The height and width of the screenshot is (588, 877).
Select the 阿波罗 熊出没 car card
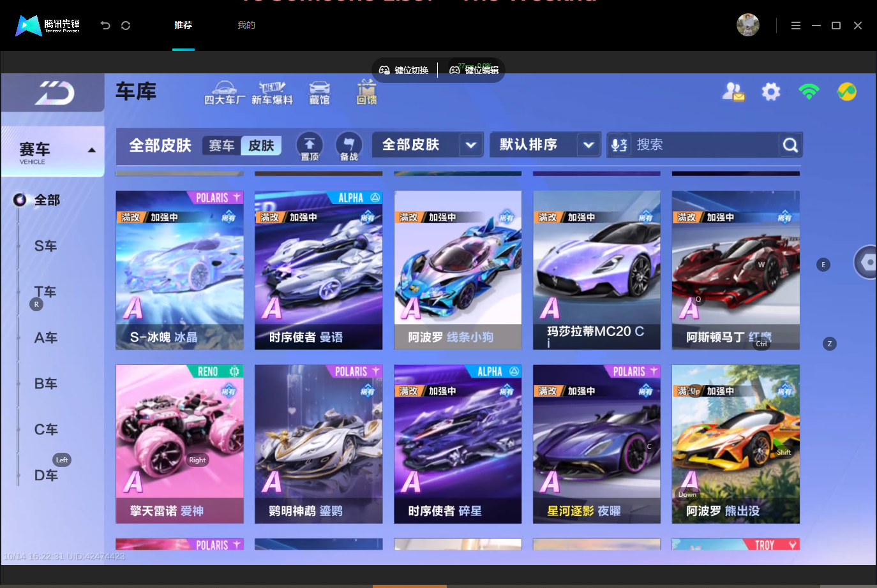click(736, 444)
